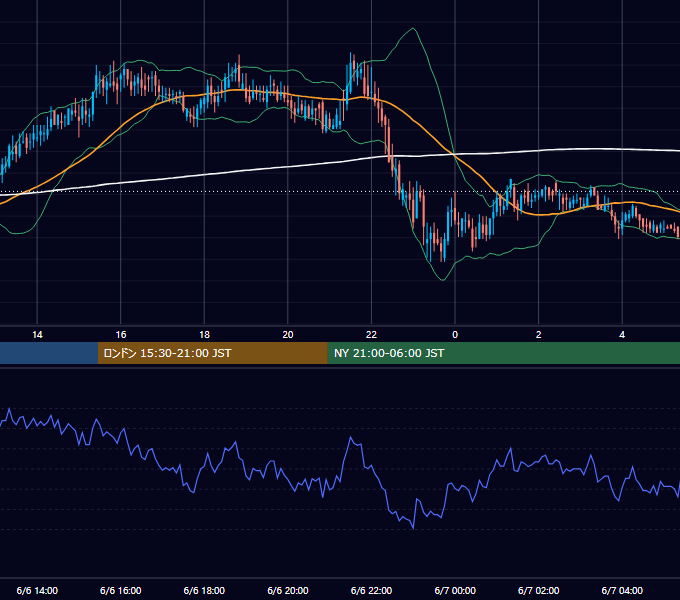
Task: Click hour label 22 on the price chart axis
Action: click(x=371, y=334)
